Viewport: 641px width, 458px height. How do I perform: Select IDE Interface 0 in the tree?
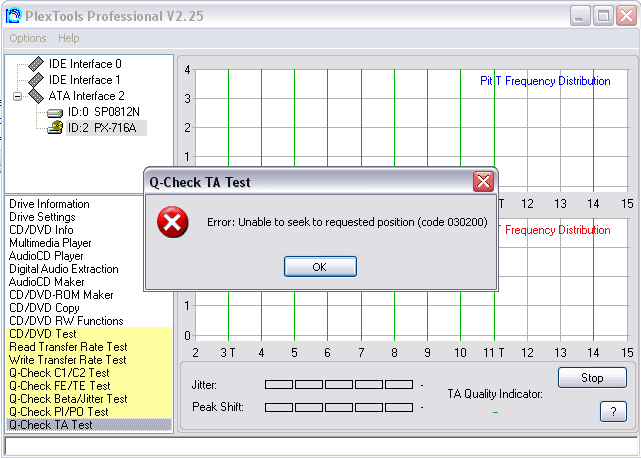[85, 64]
